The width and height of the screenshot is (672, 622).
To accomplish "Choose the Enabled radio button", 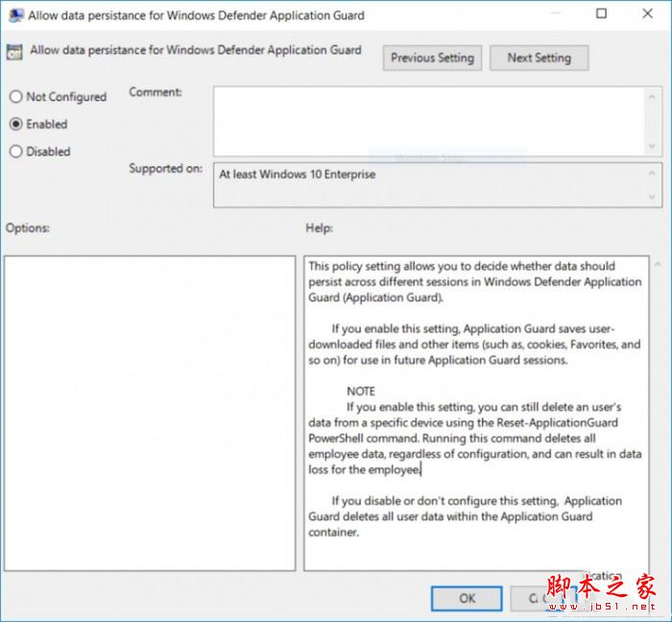I will pos(15,124).
